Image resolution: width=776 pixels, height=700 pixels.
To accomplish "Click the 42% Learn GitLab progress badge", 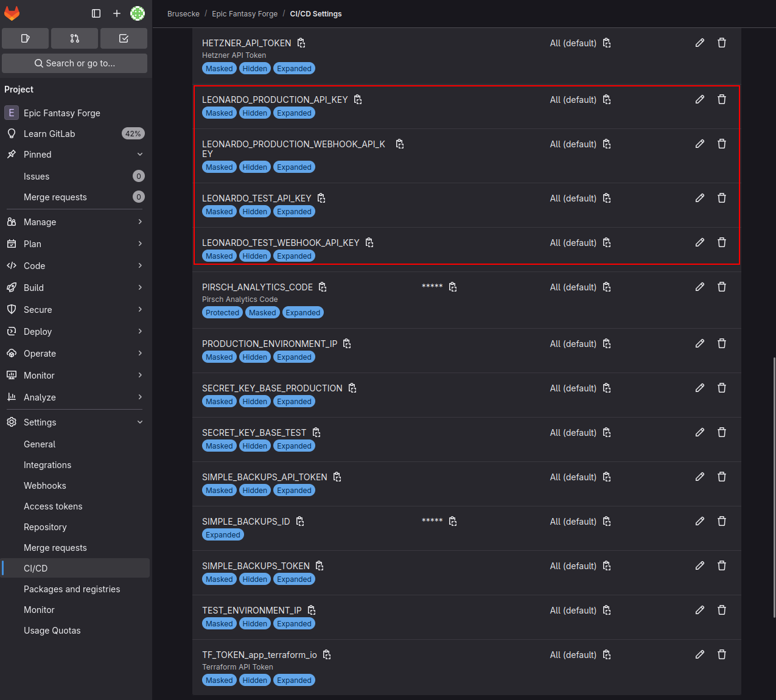I will pyautogui.click(x=133, y=134).
